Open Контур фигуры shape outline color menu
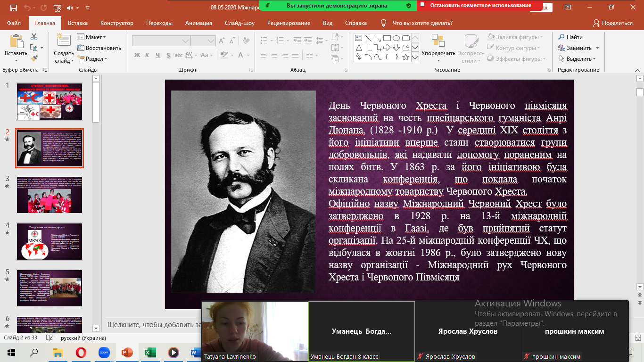Image resolution: width=644 pixels, height=362 pixels. (x=513, y=48)
